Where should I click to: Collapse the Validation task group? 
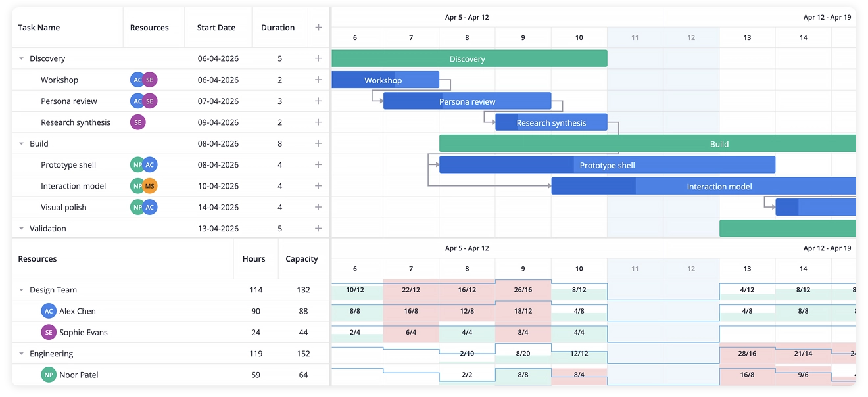21,229
